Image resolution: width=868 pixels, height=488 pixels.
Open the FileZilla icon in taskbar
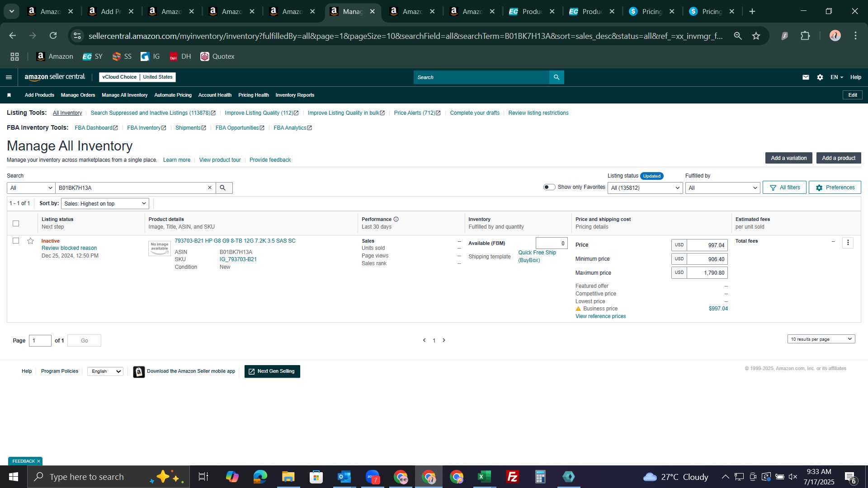point(512,477)
